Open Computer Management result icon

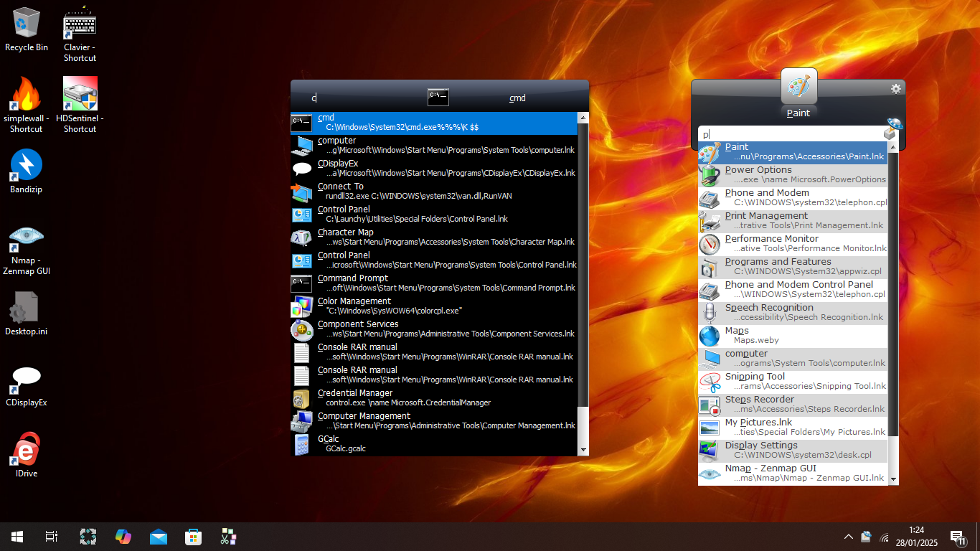[302, 421]
